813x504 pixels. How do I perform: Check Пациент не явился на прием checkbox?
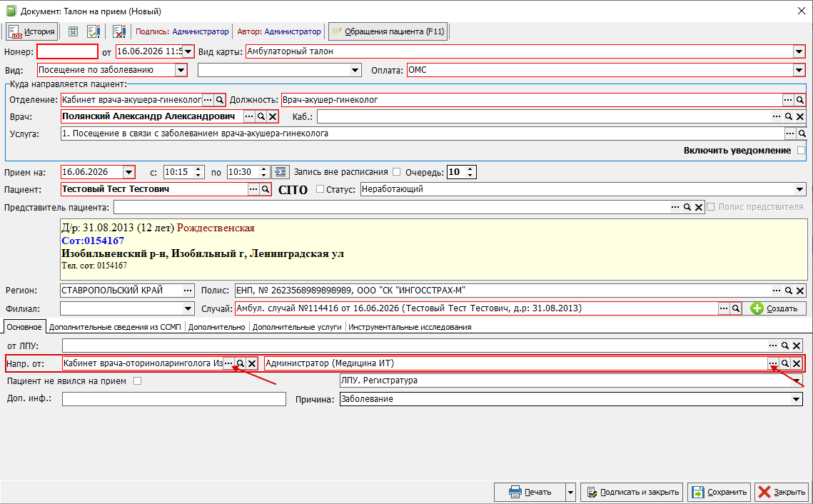coord(137,381)
